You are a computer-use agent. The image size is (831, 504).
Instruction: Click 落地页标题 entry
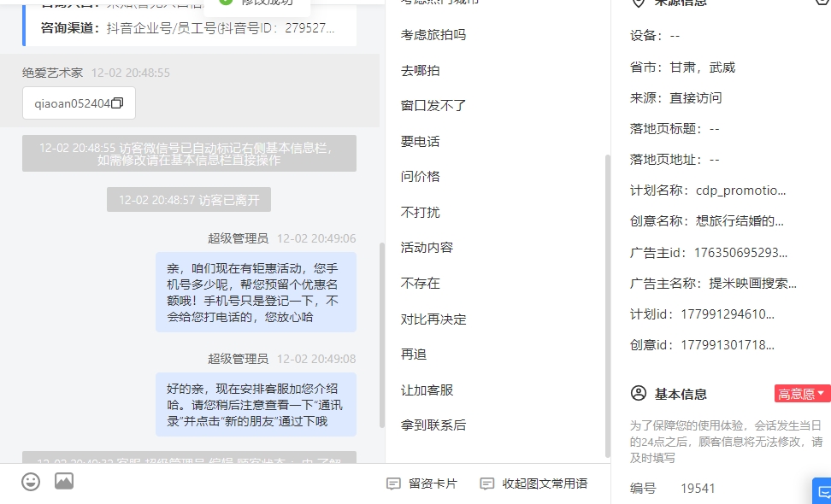(675, 129)
